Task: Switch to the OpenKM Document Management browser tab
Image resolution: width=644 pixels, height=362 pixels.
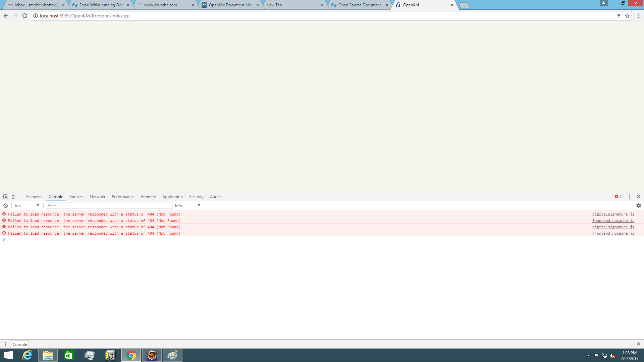Action: [x=230, y=5]
